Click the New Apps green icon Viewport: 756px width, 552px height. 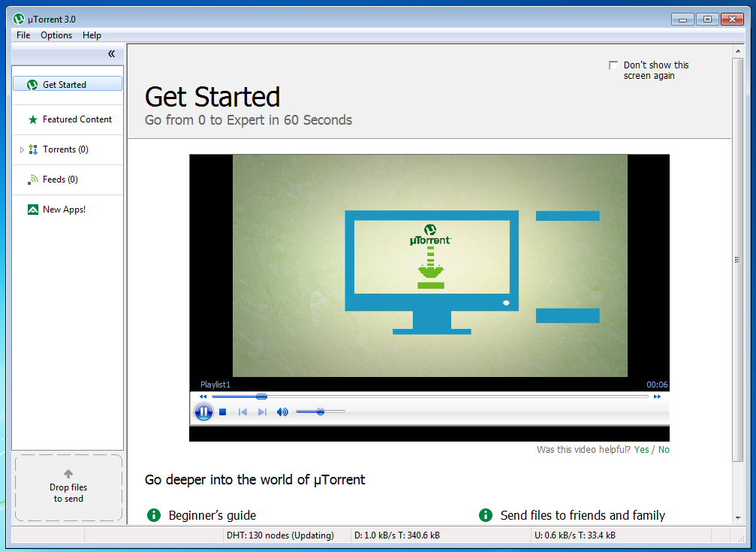coord(33,210)
